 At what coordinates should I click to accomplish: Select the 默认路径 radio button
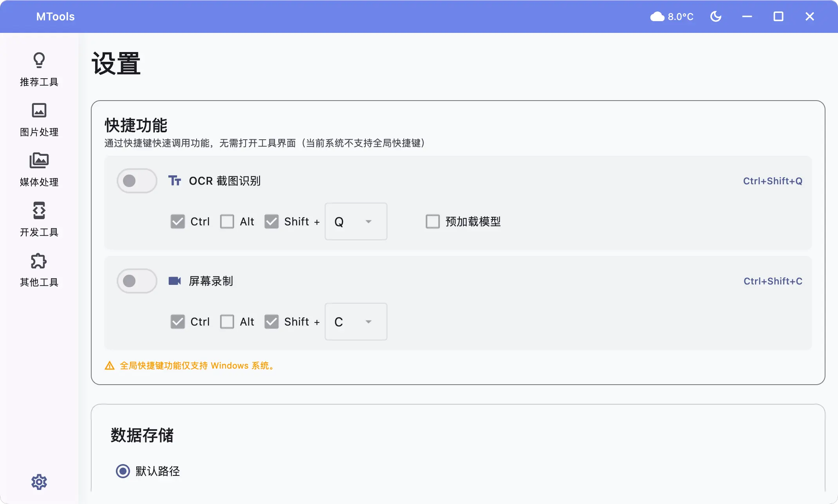tap(123, 471)
